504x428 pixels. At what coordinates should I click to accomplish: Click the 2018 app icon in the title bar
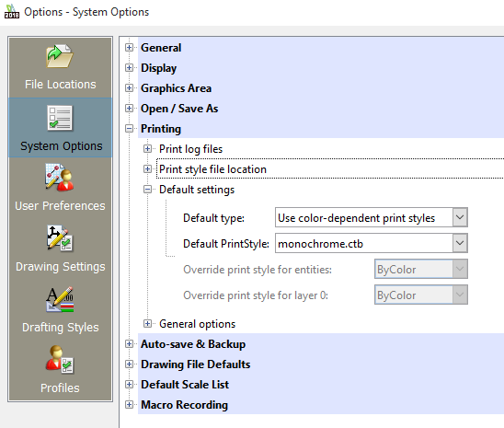(12, 11)
